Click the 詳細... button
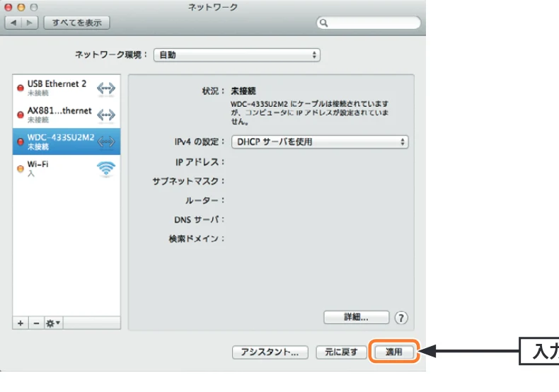Viewport: 559px width, 392px height. (356, 317)
